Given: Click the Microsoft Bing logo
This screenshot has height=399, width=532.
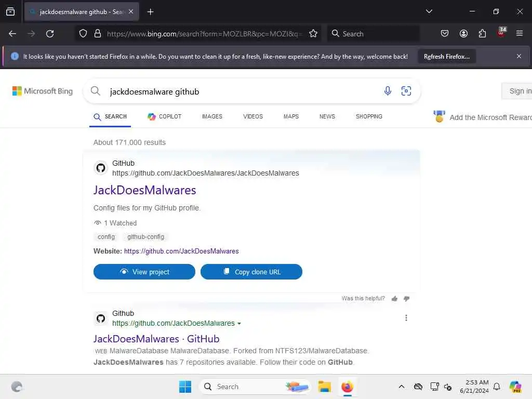Looking at the screenshot, I should [x=43, y=91].
